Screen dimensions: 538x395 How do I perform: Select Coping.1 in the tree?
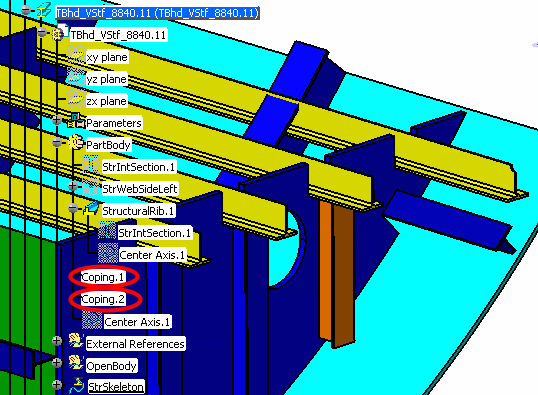pos(103,277)
